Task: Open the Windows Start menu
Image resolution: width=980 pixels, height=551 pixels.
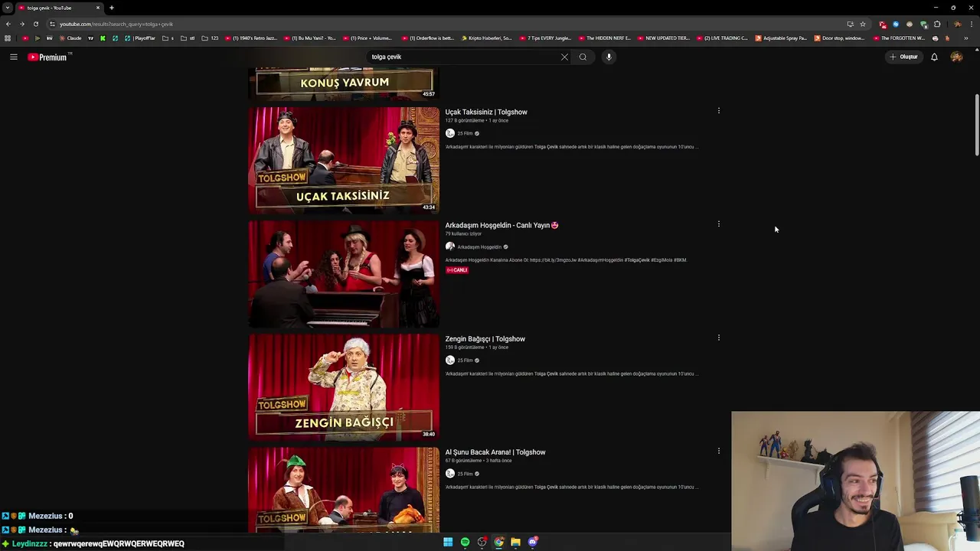Action: tap(448, 543)
